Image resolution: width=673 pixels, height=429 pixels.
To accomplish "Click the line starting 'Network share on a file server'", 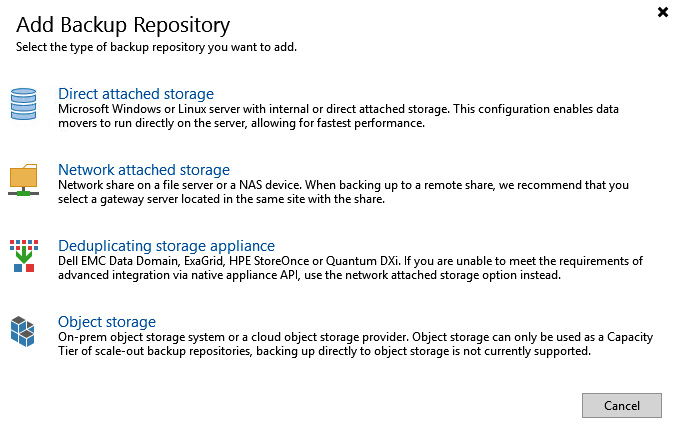I will pyautogui.click(x=343, y=185).
